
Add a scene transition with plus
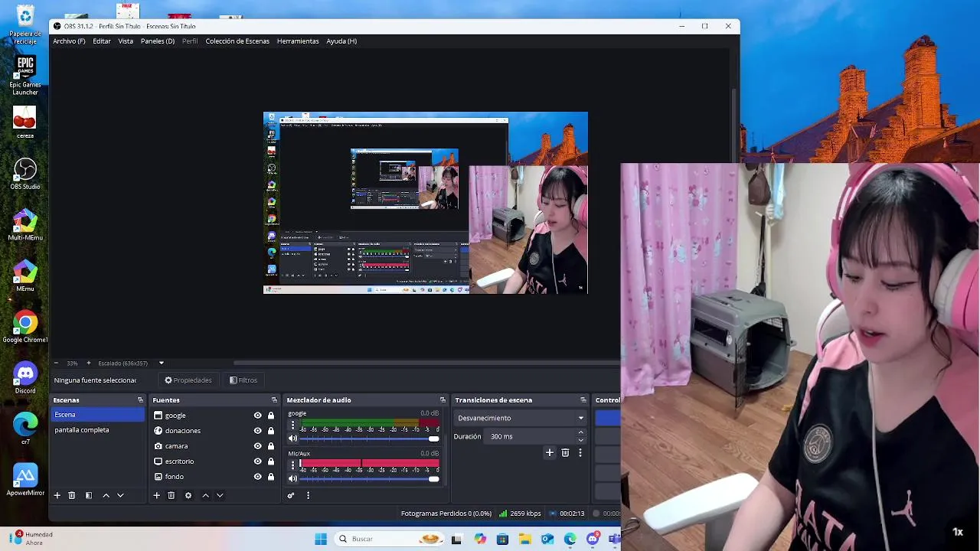click(549, 452)
